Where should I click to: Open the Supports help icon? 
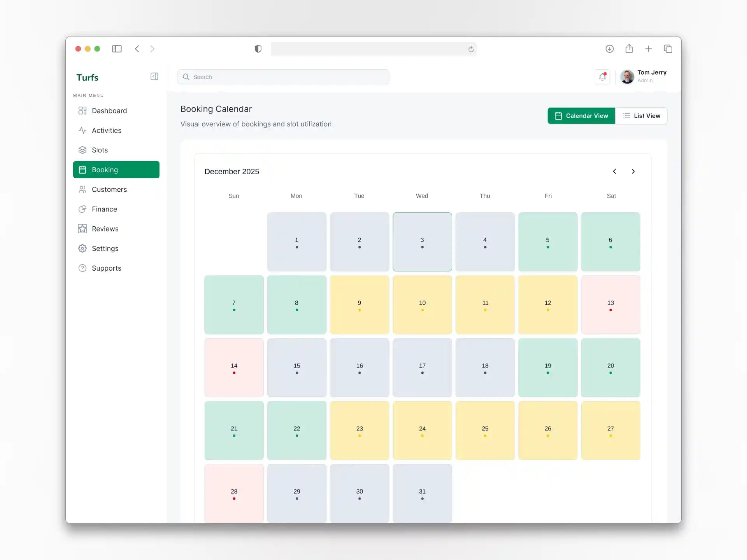coord(82,268)
